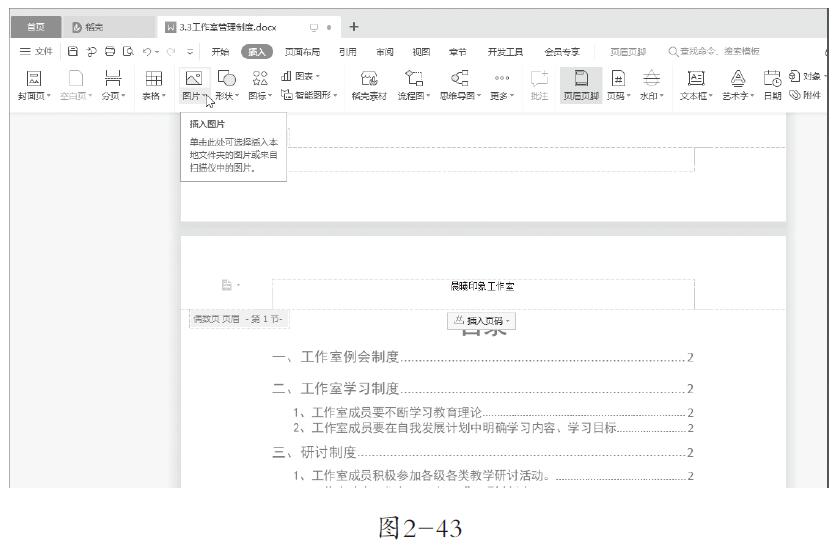Open the 开始 ribbon tab

pyautogui.click(x=220, y=52)
